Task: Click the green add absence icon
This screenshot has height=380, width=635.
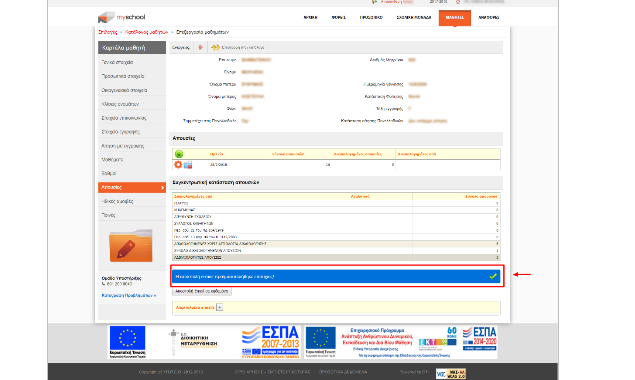Action: [x=179, y=154]
